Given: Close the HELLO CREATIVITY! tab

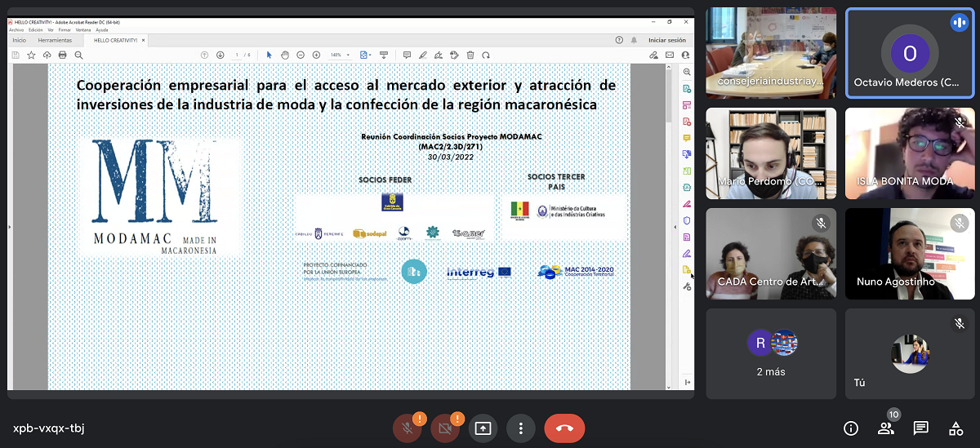Looking at the screenshot, I should point(145,40).
